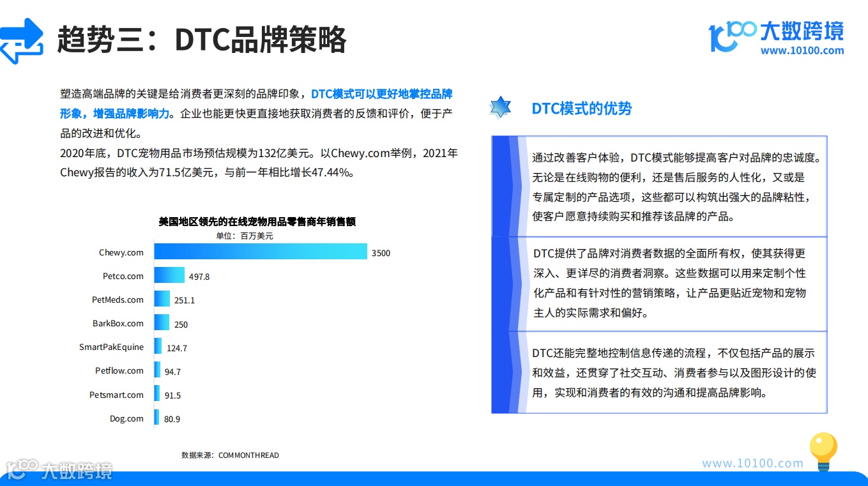Click the heading DTC模式的优势
Image resolution: width=868 pixels, height=486 pixels.
point(582,109)
